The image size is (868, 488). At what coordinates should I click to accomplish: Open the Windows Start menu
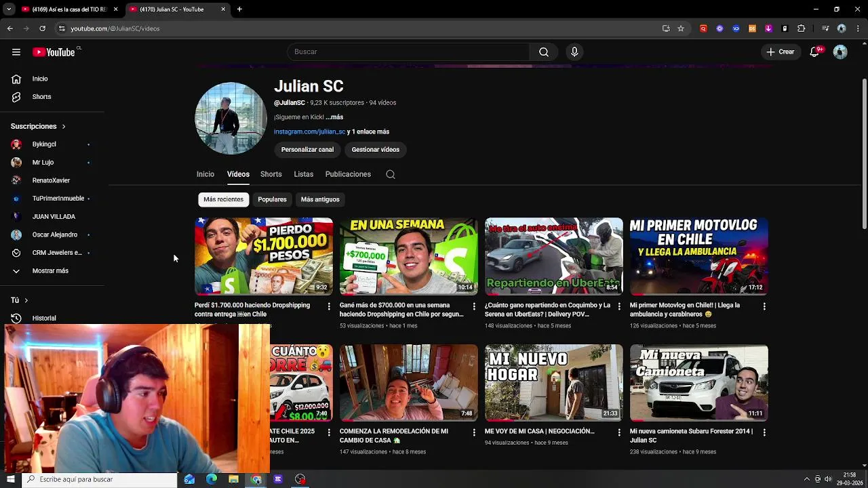[x=11, y=479]
